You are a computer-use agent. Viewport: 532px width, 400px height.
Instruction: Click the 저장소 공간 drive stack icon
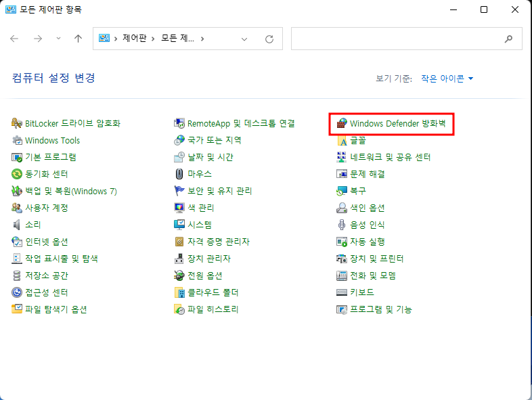tap(17, 275)
